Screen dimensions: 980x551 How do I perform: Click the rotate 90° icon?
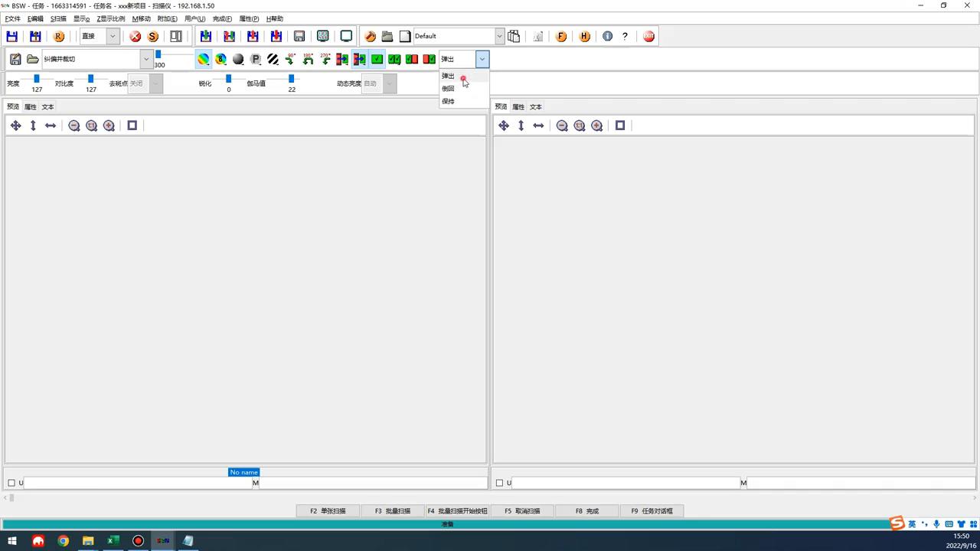[290, 59]
